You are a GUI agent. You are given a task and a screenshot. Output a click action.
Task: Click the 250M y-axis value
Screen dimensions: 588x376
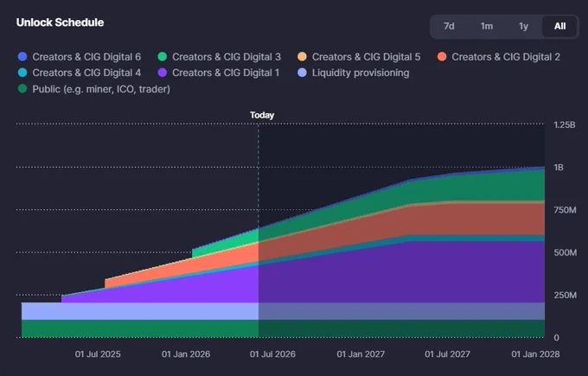point(566,296)
